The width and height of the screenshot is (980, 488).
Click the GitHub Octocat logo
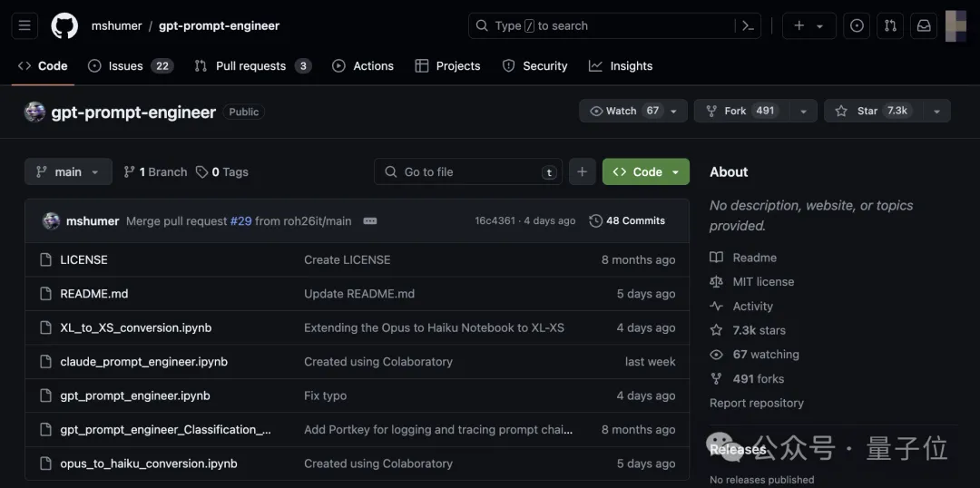click(x=64, y=25)
